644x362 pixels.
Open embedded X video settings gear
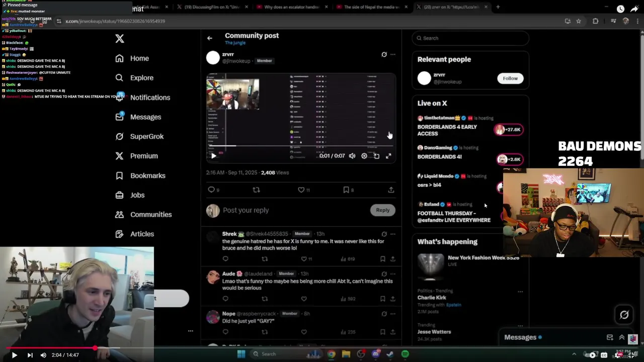(364, 156)
